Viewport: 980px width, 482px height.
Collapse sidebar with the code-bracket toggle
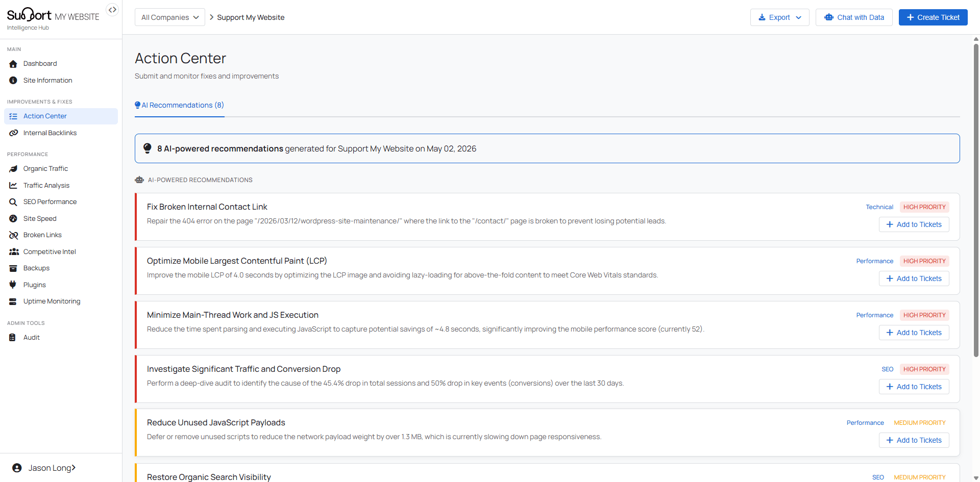click(x=112, y=10)
